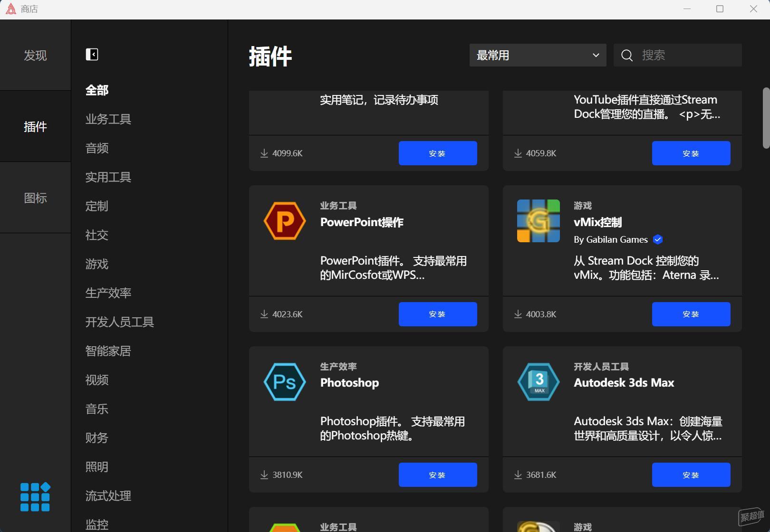Image resolution: width=770 pixels, height=532 pixels.
Task: Click the 4003.8K download count
Action: (541, 314)
